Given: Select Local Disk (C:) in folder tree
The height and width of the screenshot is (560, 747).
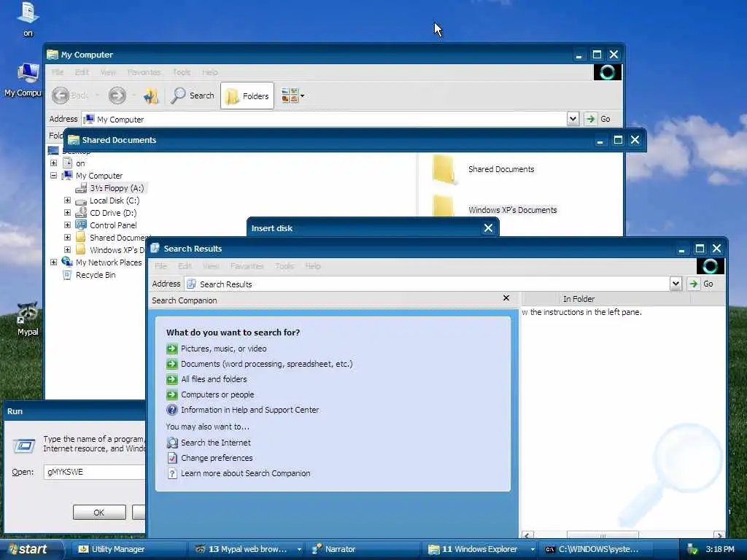Looking at the screenshot, I should coord(115,201).
